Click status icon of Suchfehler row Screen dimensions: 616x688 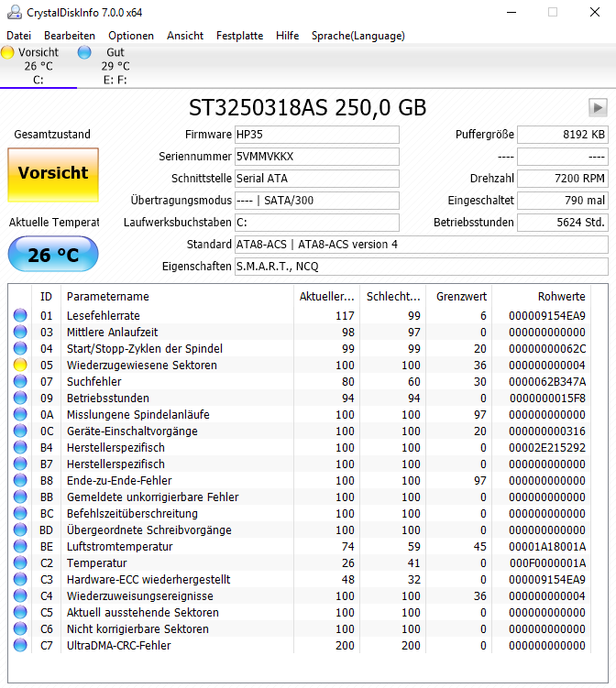pyautogui.click(x=20, y=381)
